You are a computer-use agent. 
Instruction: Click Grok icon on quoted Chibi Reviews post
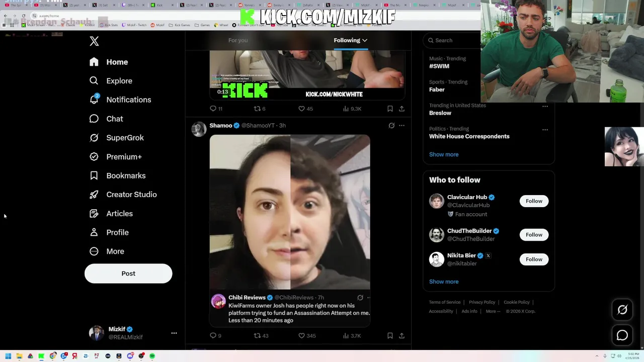(x=360, y=298)
